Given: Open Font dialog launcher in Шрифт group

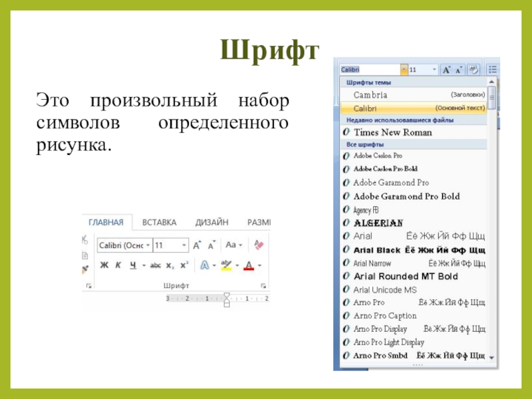Looking at the screenshot, I should [x=263, y=286].
